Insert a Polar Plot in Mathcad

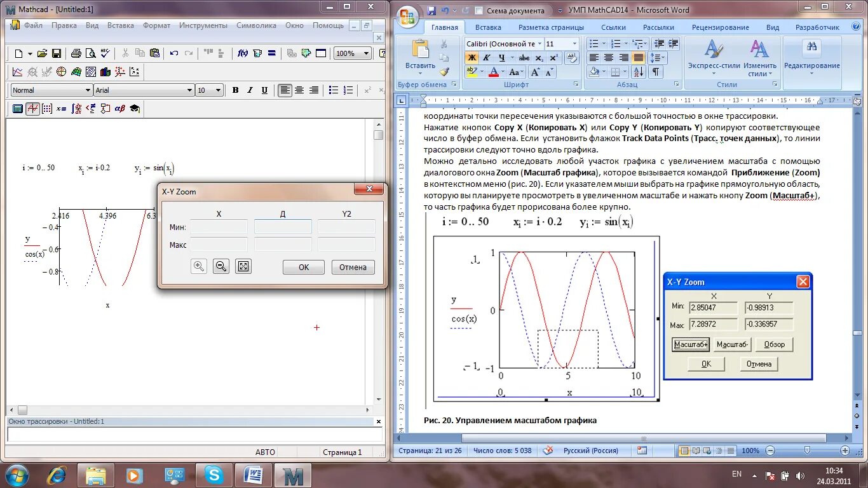pos(61,72)
